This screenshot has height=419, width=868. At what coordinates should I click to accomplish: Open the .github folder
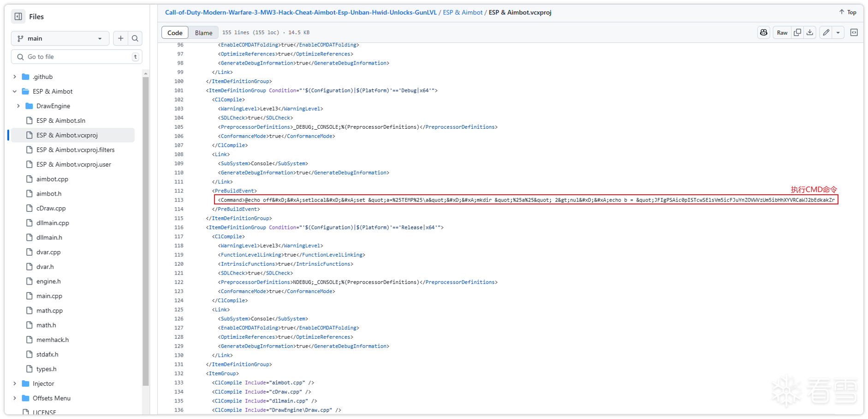pos(42,77)
